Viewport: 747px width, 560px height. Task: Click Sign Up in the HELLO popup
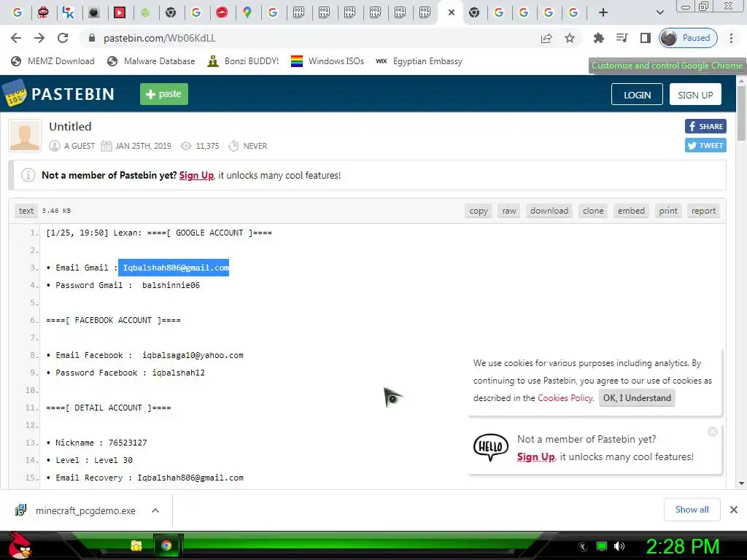pyautogui.click(x=536, y=456)
